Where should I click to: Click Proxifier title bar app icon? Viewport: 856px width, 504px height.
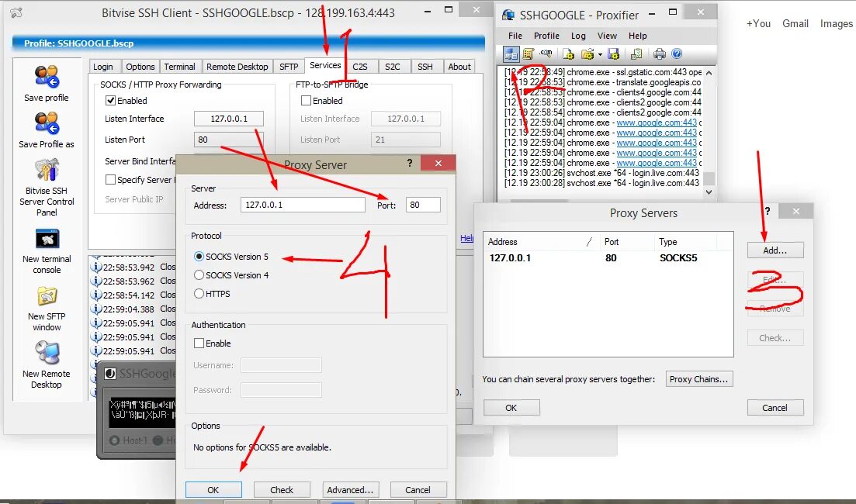(x=508, y=15)
